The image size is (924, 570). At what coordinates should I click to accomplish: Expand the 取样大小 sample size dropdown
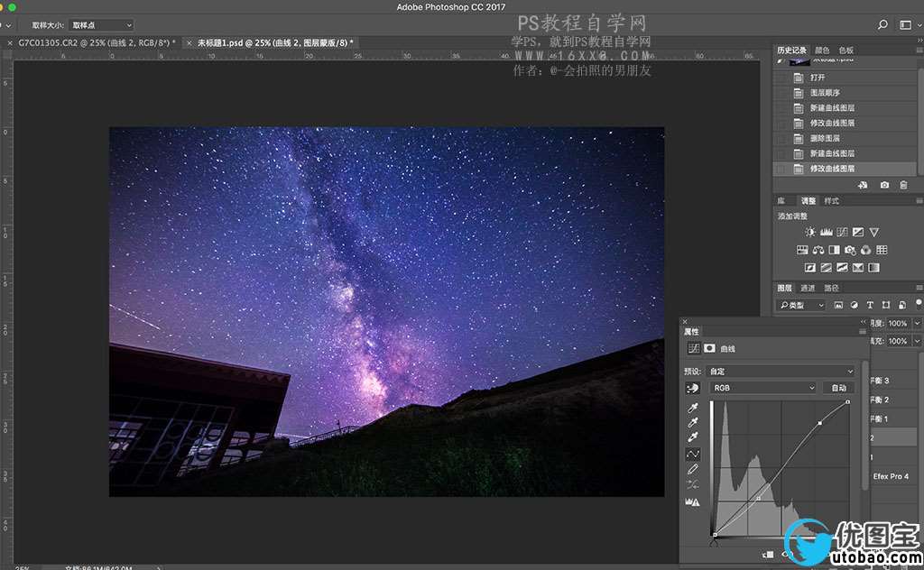click(x=102, y=25)
